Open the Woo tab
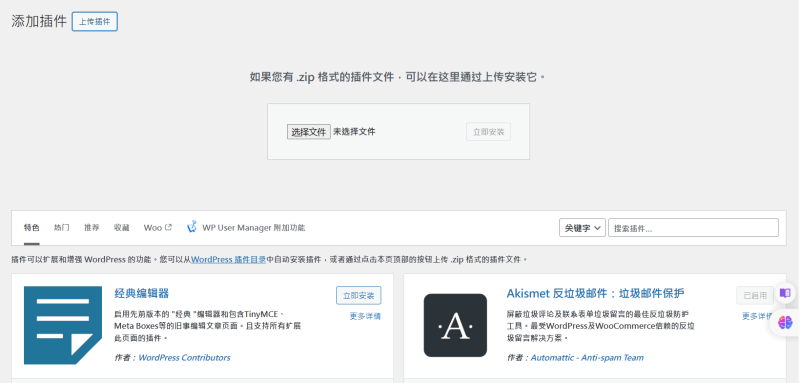Viewport: 800px width, 383px height. coord(158,228)
